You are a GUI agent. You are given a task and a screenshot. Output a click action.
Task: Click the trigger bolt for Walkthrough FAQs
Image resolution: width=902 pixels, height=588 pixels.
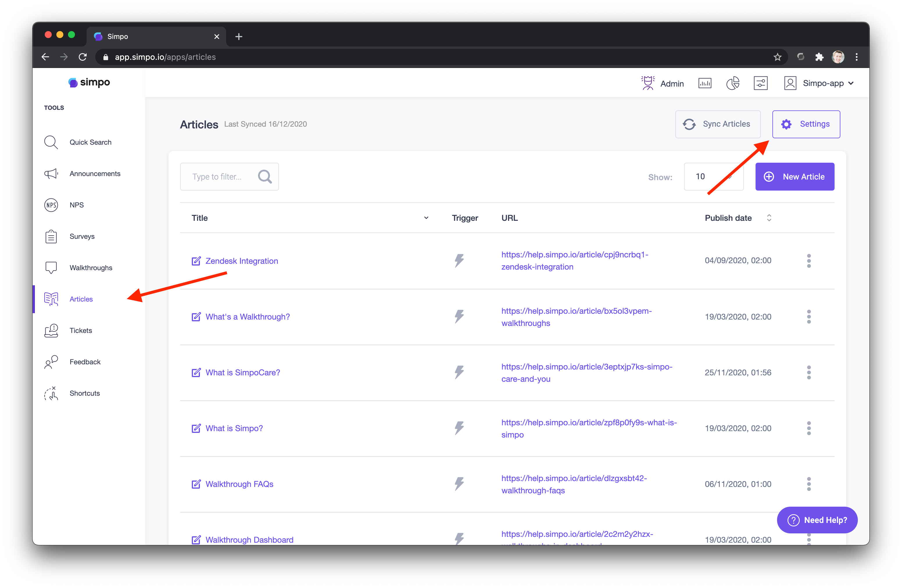tap(459, 484)
